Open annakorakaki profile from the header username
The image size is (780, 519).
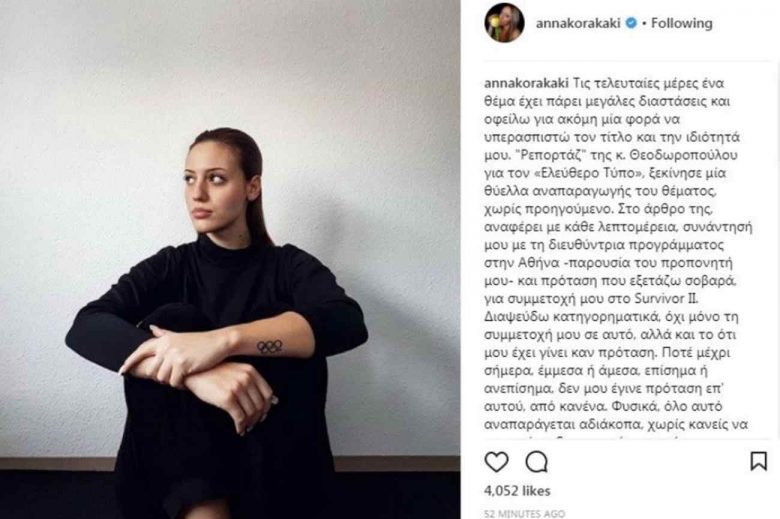pyautogui.click(x=578, y=23)
